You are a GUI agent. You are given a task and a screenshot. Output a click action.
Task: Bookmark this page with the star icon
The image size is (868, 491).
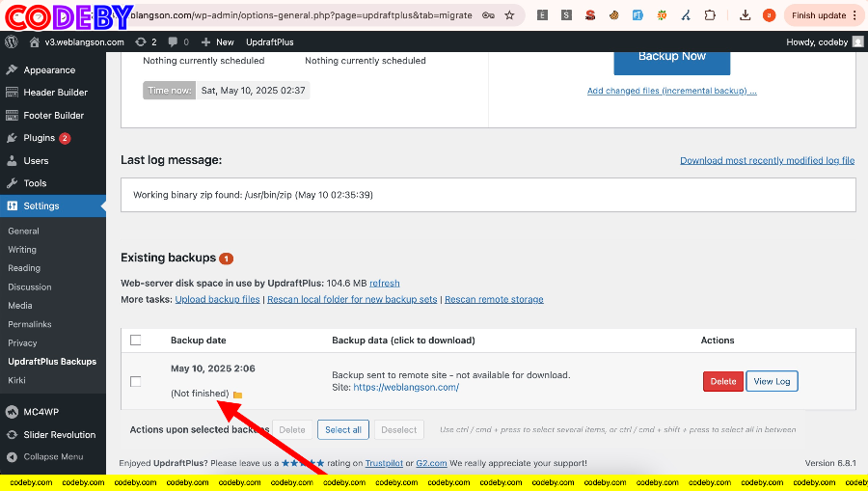tap(510, 15)
